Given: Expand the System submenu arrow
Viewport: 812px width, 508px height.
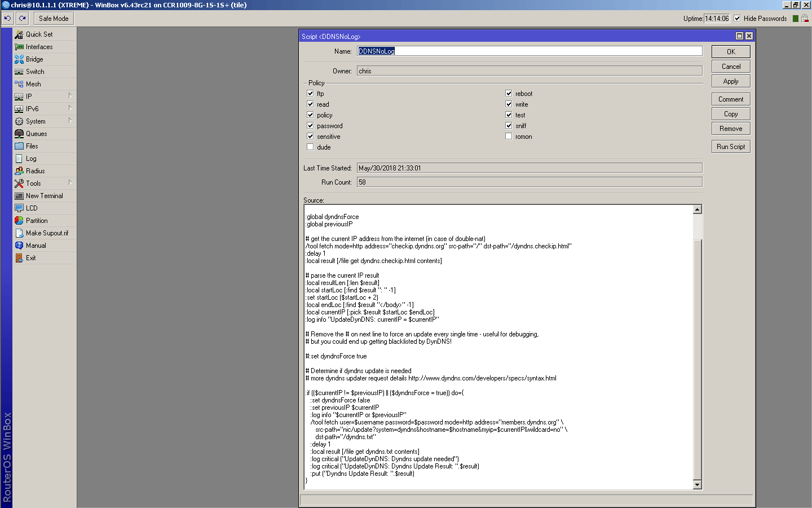Looking at the screenshot, I should (x=70, y=120).
